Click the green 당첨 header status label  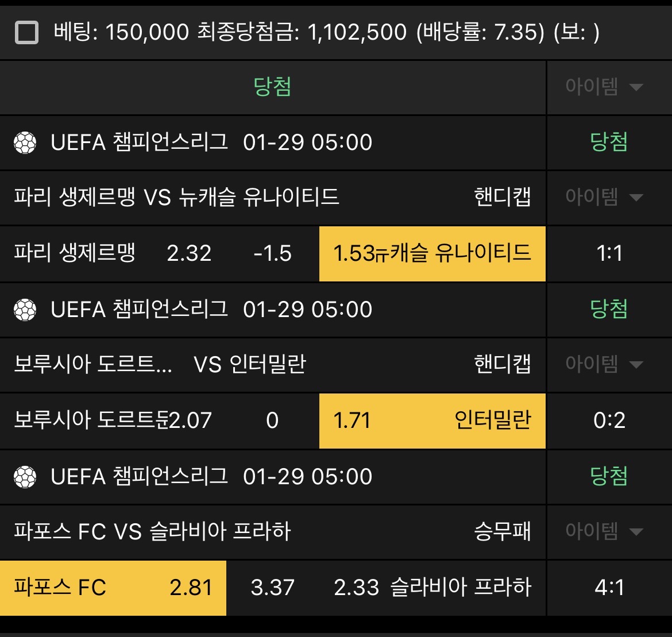[272, 87]
